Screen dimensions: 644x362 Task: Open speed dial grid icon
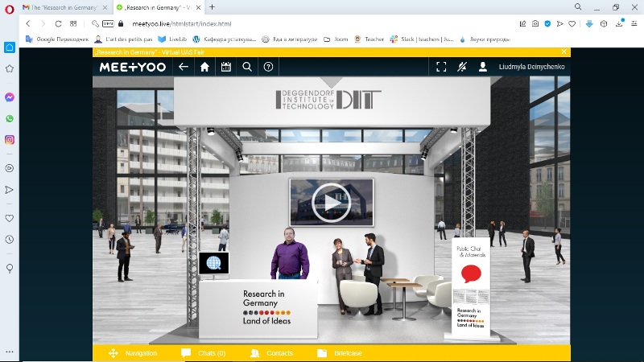click(73, 24)
